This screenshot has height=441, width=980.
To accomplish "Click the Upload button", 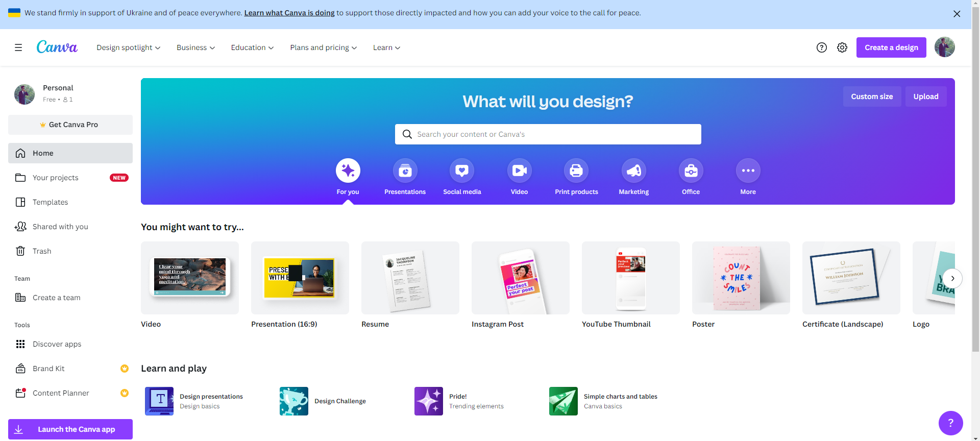I will [x=926, y=96].
